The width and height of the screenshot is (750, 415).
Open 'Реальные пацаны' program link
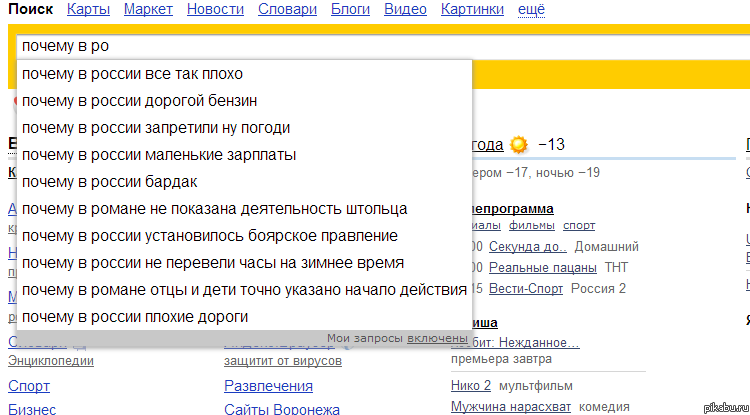coord(543,267)
